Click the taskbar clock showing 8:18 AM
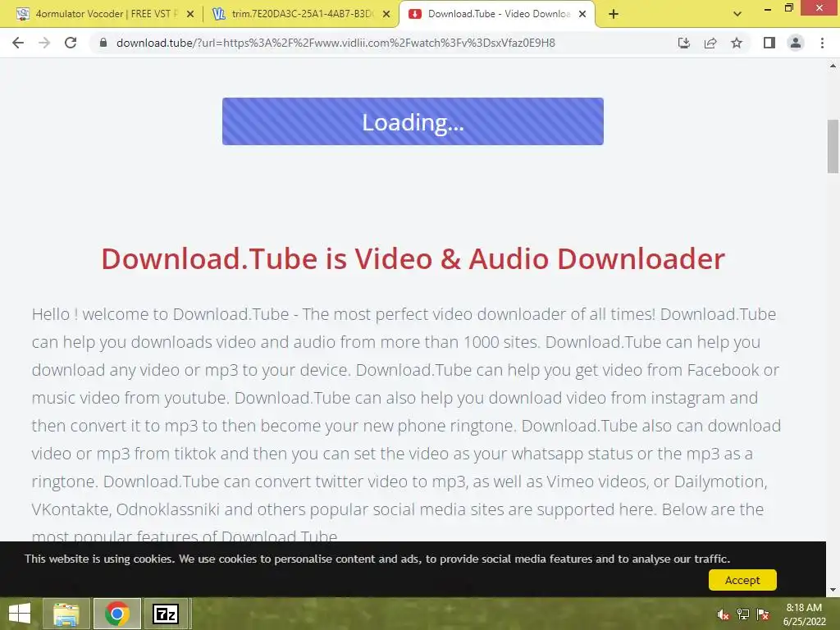The image size is (840, 630). click(804, 614)
